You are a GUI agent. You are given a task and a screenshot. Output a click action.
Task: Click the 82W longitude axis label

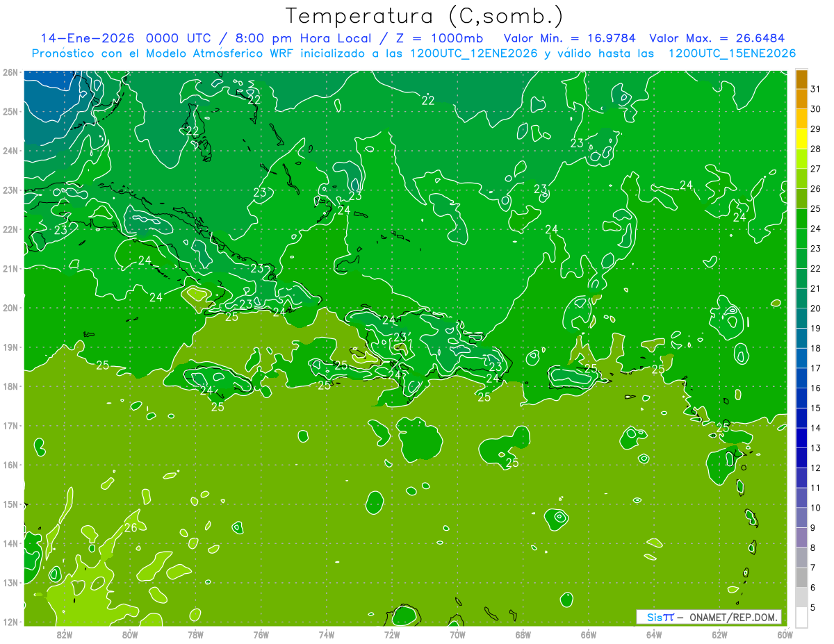coord(65,634)
